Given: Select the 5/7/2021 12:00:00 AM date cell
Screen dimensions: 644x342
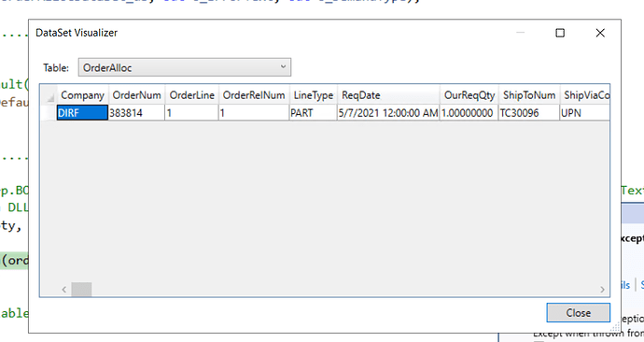Looking at the screenshot, I should [388, 113].
